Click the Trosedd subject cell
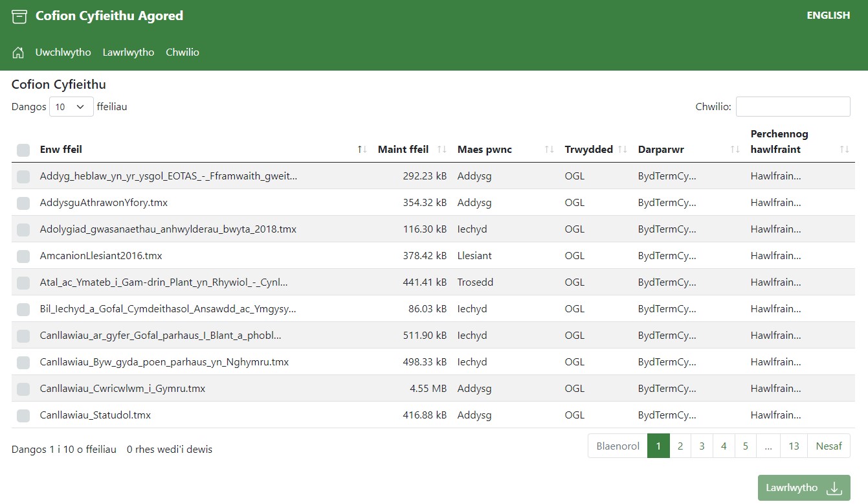The image size is (868, 504). click(x=475, y=282)
